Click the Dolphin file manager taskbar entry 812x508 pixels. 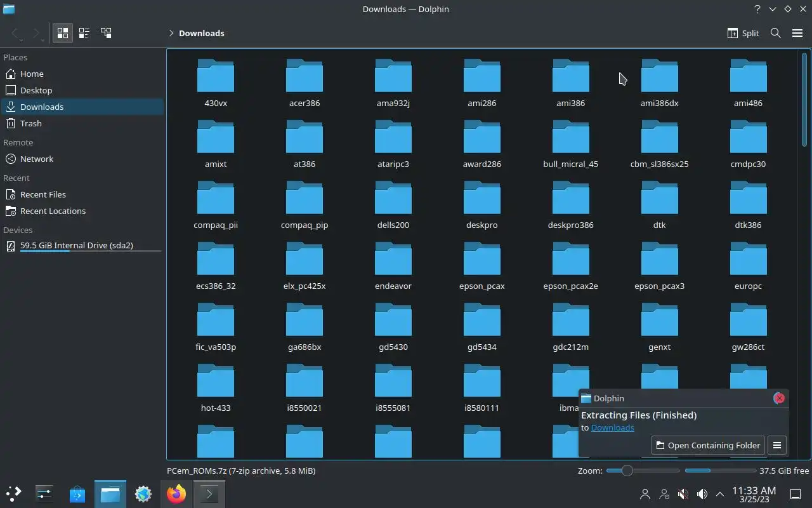tap(110, 493)
